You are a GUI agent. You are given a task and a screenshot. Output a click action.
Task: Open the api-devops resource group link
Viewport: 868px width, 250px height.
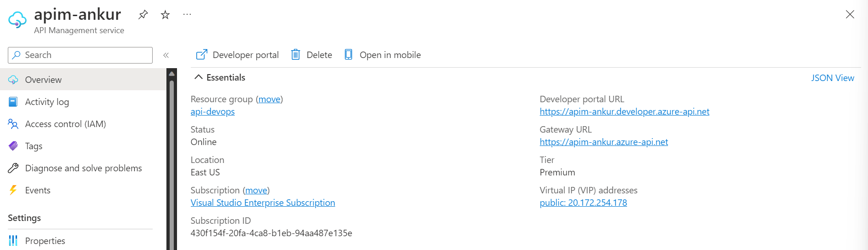[x=212, y=111]
